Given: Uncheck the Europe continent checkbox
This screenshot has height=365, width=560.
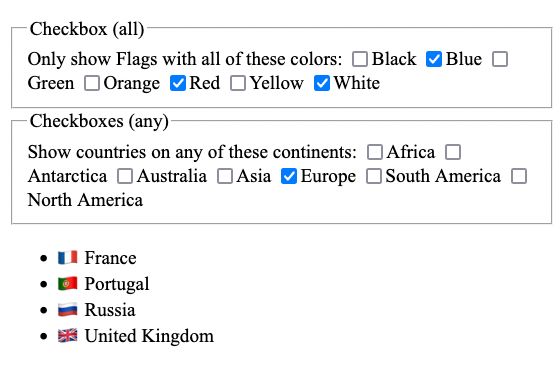Looking at the screenshot, I should pos(289,176).
